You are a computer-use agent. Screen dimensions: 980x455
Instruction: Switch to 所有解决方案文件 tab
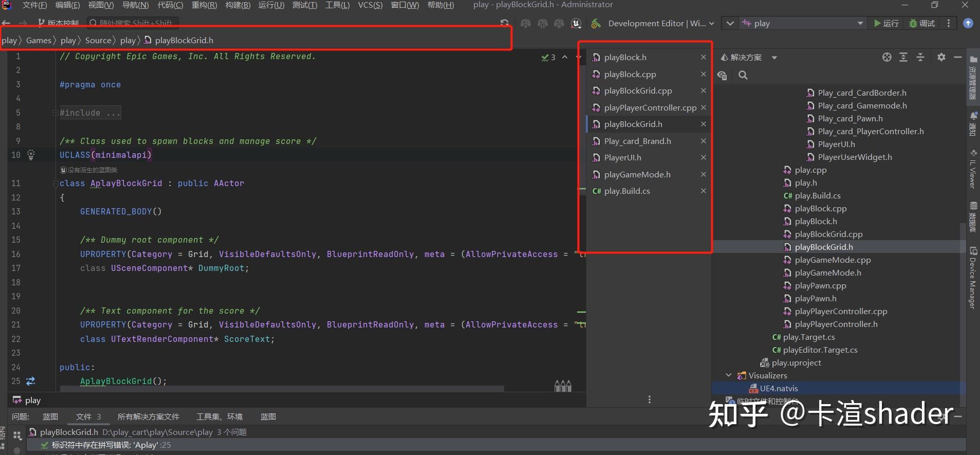[148, 416]
